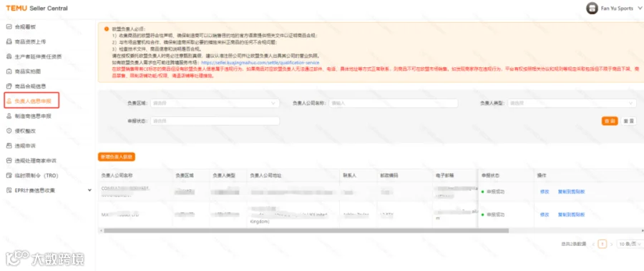Click the 生产者延伸责任资质 sidebar icon
The image size is (644, 271).
click(9, 56)
